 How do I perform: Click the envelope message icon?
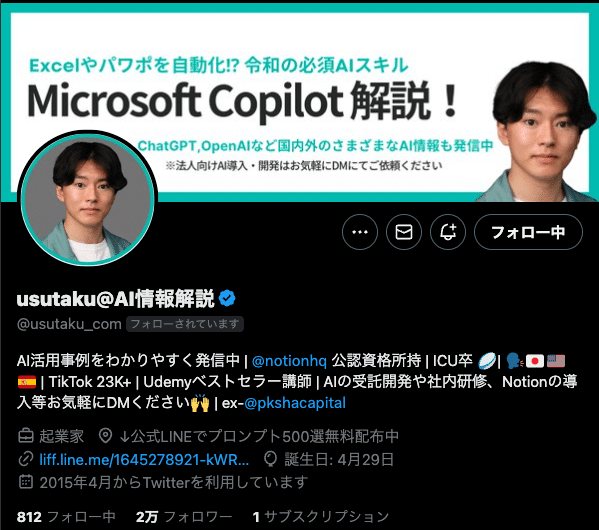[x=404, y=232]
